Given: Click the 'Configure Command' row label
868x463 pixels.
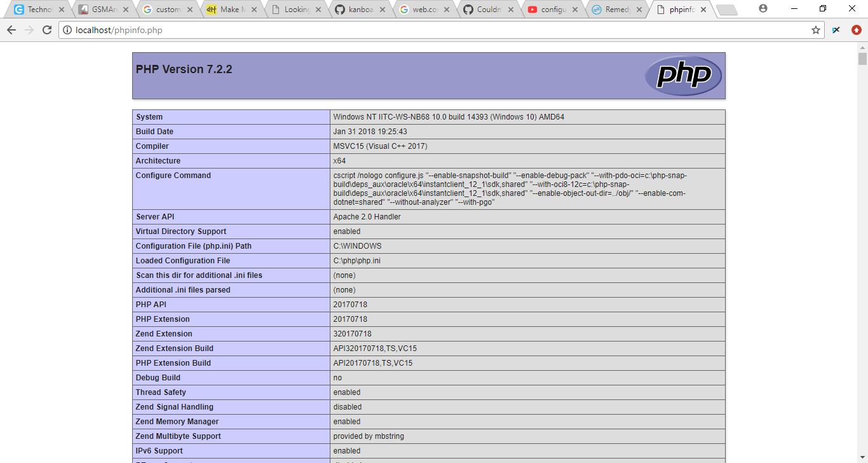Looking at the screenshot, I should (x=173, y=176).
